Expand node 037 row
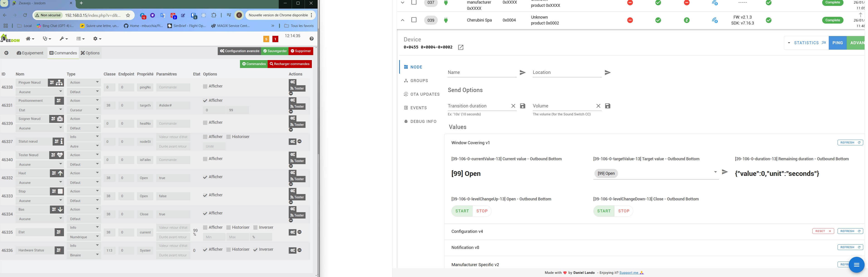868x277 pixels. (402, 2)
